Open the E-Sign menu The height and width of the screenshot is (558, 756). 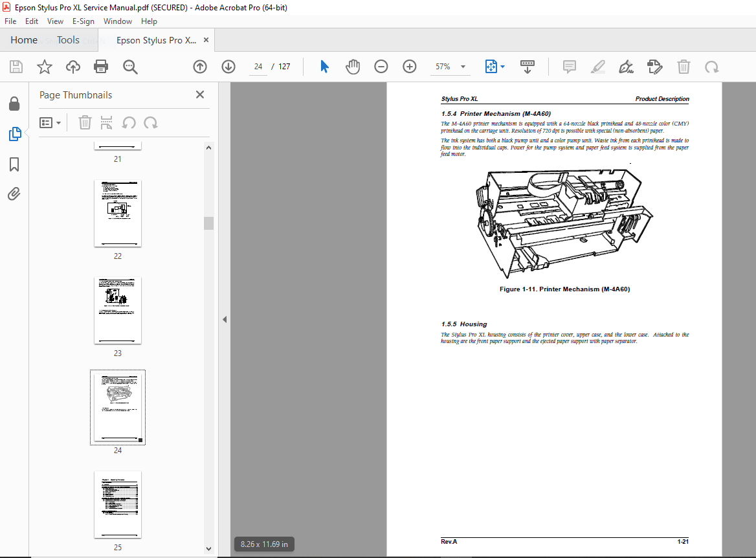83,21
